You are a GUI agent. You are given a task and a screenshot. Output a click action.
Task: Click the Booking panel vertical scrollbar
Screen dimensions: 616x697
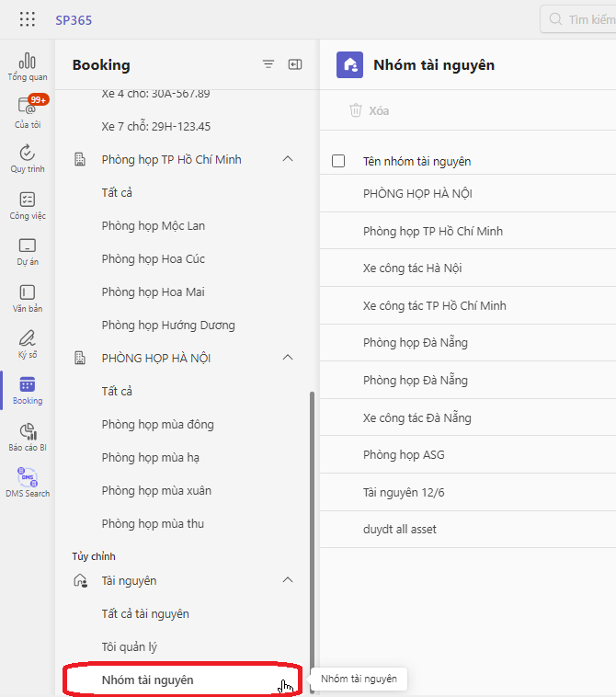312,533
